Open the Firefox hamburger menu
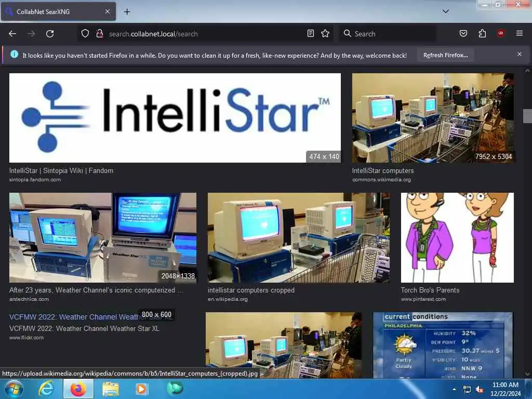The image size is (532, 399). [520, 33]
